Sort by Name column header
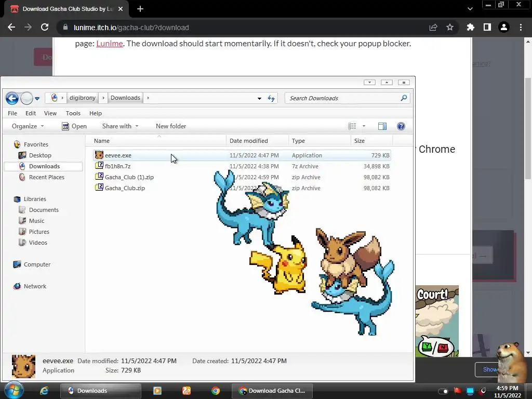This screenshot has height=399, width=532. coord(156,141)
